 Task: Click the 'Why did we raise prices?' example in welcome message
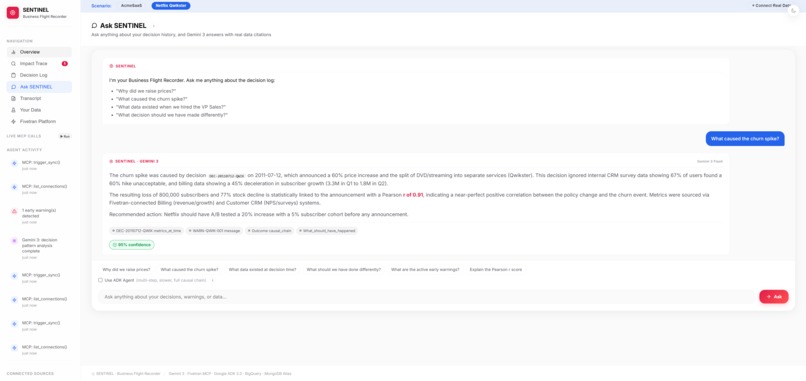coord(146,90)
